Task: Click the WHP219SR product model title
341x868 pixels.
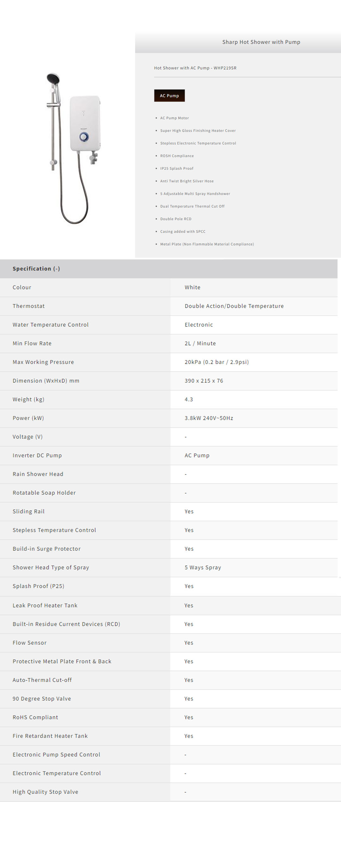Action: click(x=195, y=68)
